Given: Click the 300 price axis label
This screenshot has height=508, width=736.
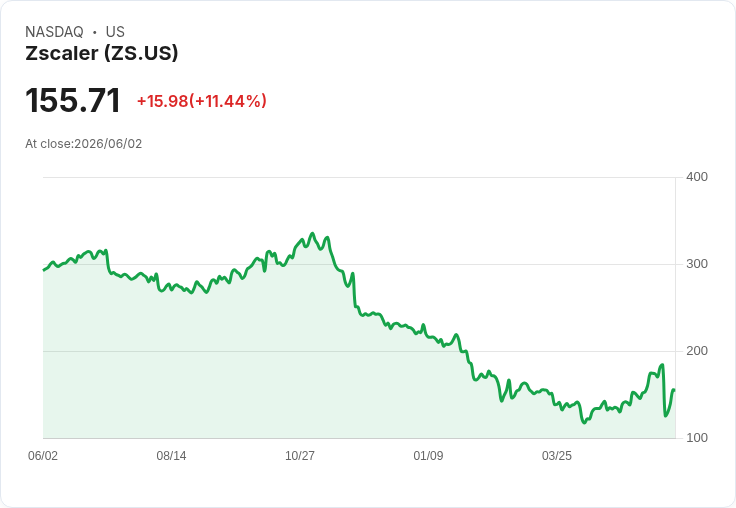Looking at the screenshot, I should (697, 264).
